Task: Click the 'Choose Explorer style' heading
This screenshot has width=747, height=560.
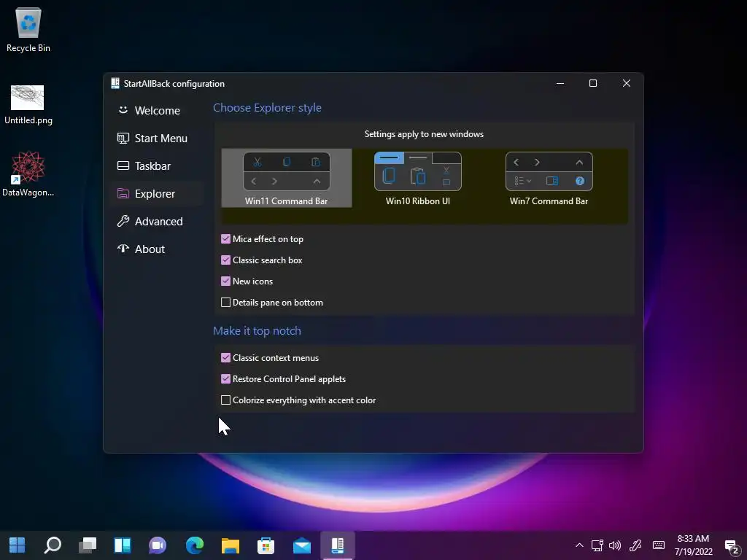Action: click(267, 108)
